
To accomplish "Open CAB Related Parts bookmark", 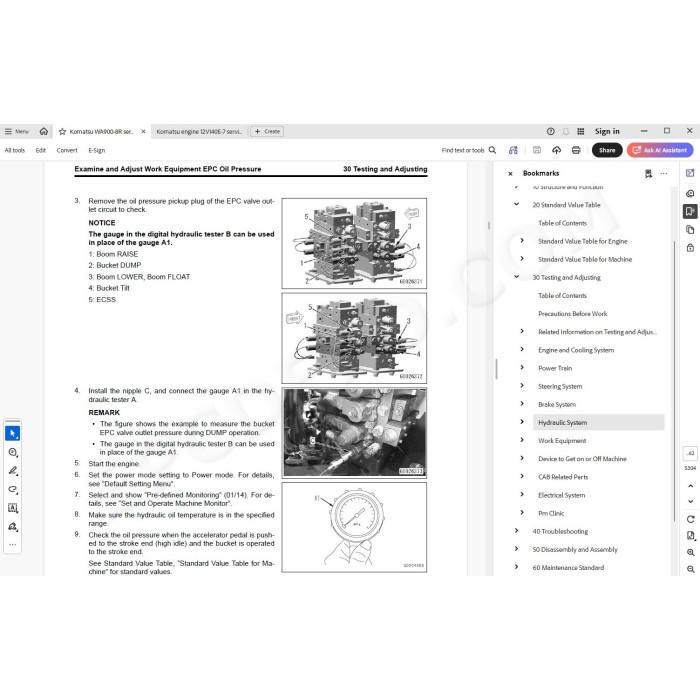I will click(x=563, y=477).
